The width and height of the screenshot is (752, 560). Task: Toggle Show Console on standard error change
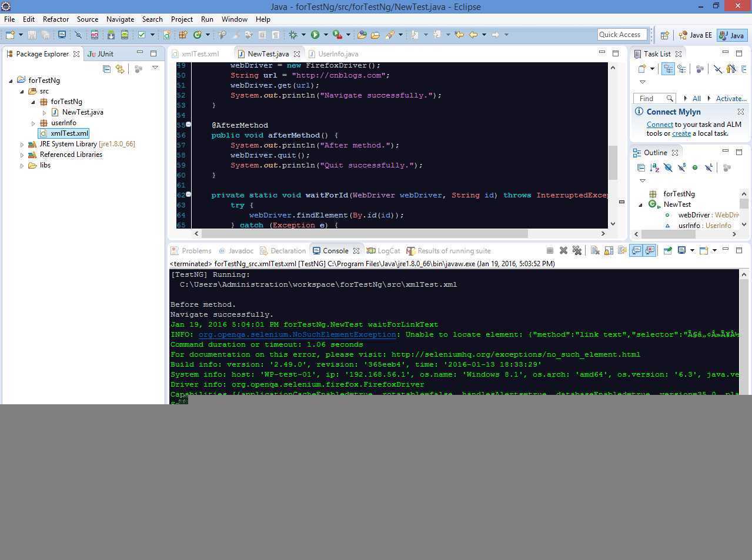pos(650,250)
